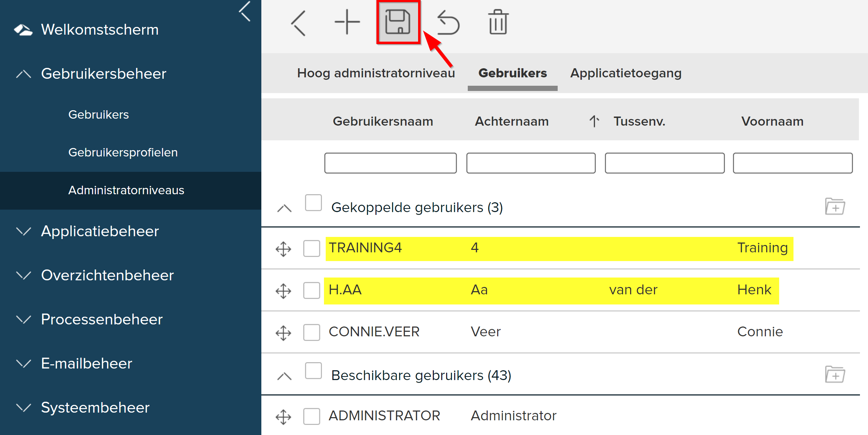The height and width of the screenshot is (435, 868).
Task: Switch to the Applicatietoegang tab
Action: click(x=626, y=73)
